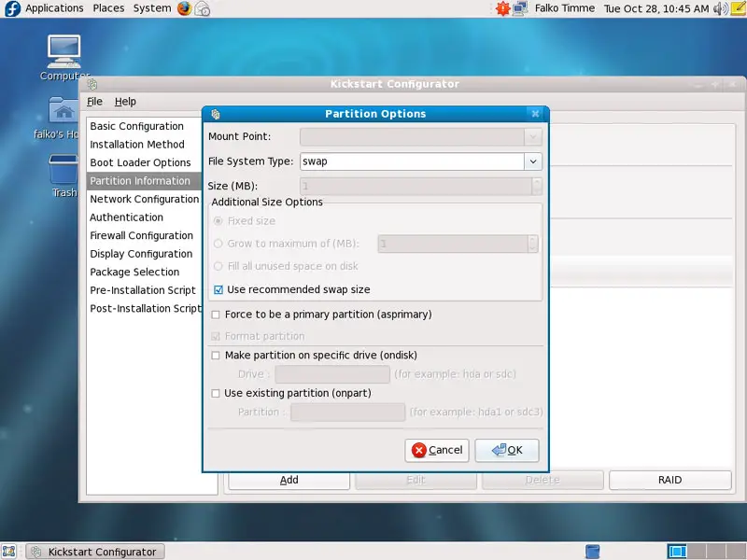Select the Fixed size radio button
Image resolution: width=747 pixels, height=560 pixels.
[218, 221]
